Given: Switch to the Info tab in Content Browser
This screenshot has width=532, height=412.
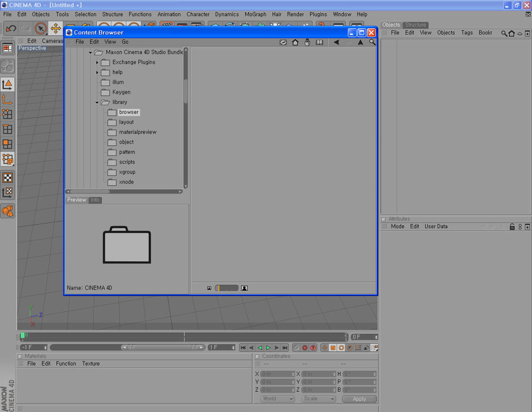Looking at the screenshot, I should (95, 200).
